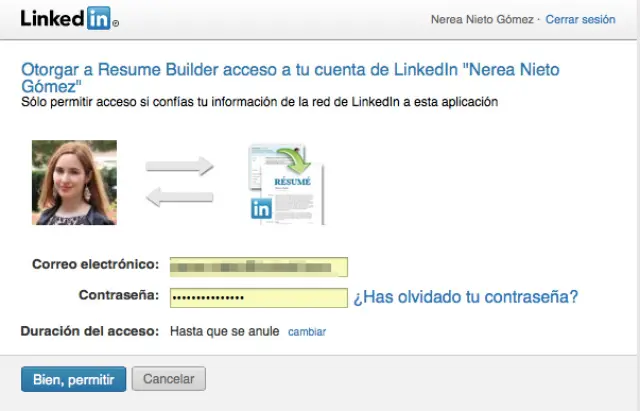Click the left-pointing gray arrow graphic

(180, 198)
